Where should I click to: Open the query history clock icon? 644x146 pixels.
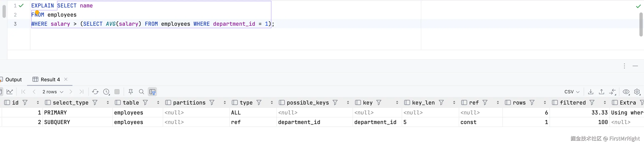(106, 92)
